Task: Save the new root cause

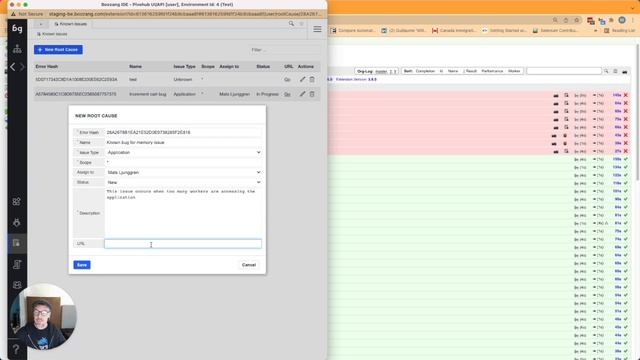Action: 82,265
